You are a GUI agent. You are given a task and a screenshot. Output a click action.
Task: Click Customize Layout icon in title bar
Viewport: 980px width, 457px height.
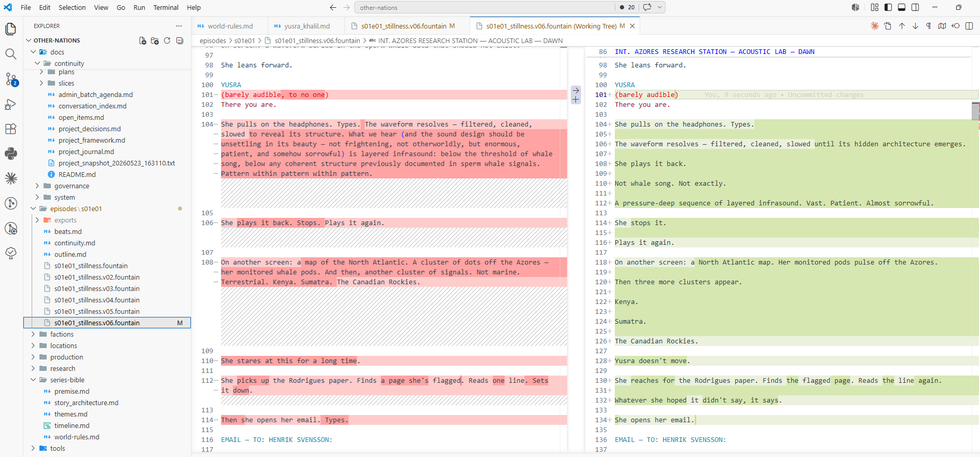(x=875, y=7)
